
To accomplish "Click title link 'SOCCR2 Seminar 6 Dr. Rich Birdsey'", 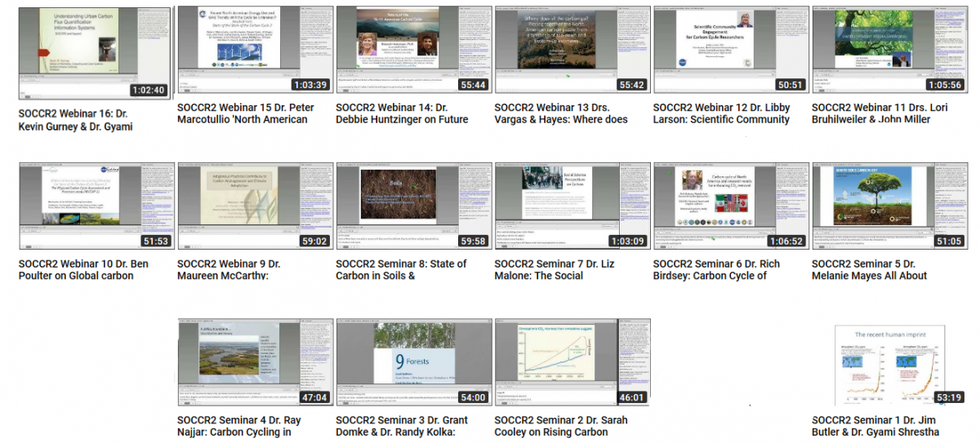I will pyautogui.click(x=716, y=270).
